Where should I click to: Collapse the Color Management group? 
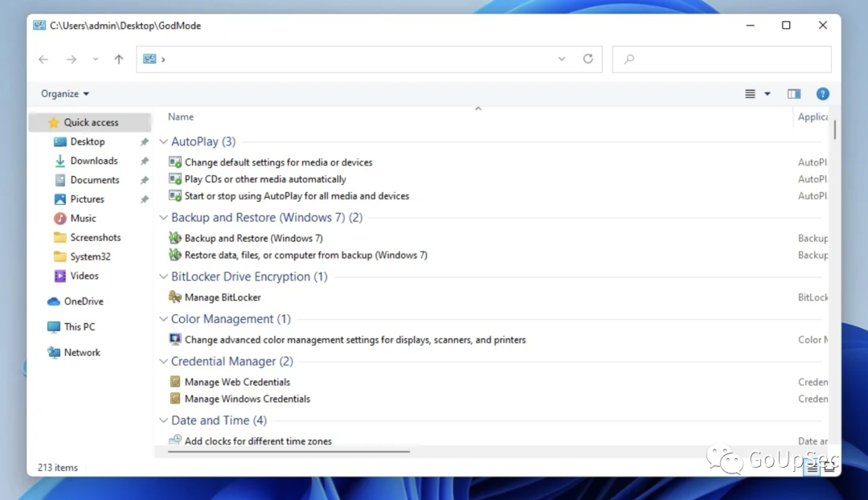[163, 319]
